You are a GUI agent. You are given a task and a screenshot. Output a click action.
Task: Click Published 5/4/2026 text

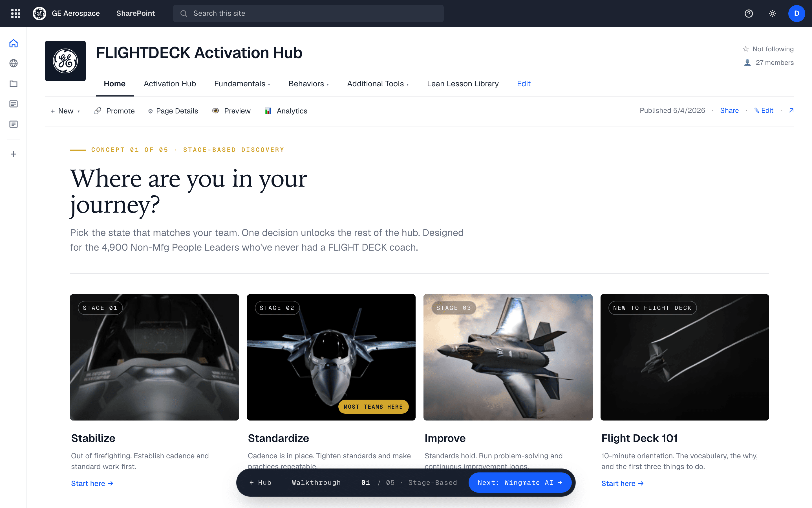click(x=672, y=111)
